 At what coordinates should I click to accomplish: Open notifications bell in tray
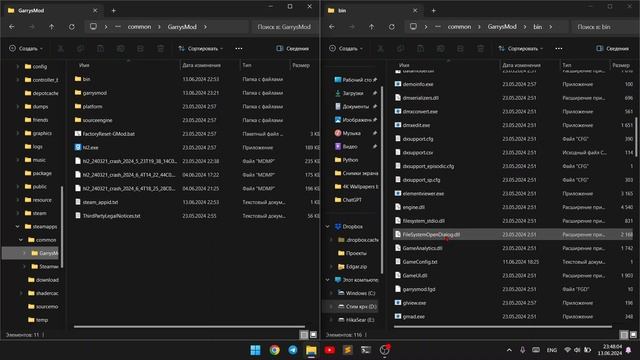629,350
